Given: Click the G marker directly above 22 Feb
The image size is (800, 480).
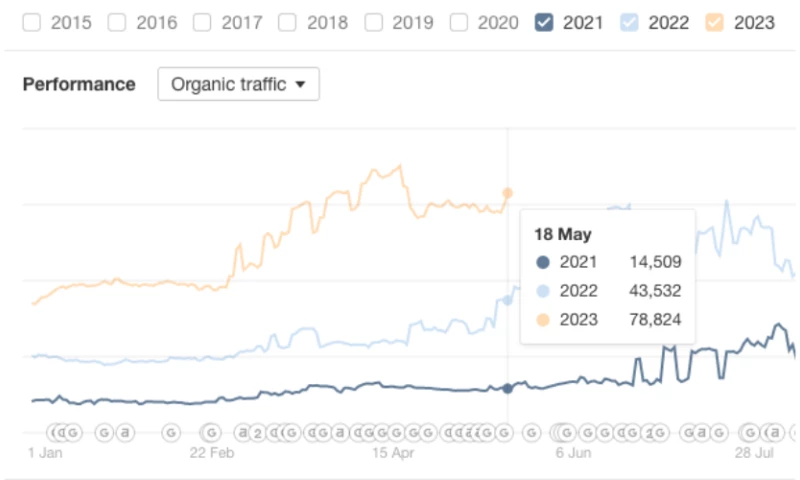Looking at the screenshot, I should tap(211, 433).
